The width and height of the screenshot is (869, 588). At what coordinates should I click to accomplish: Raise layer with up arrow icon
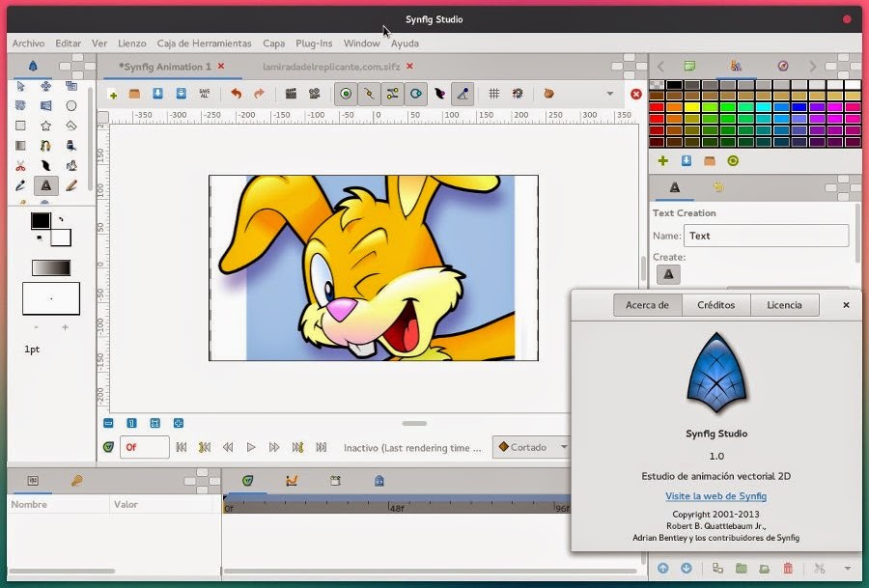(662, 568)
